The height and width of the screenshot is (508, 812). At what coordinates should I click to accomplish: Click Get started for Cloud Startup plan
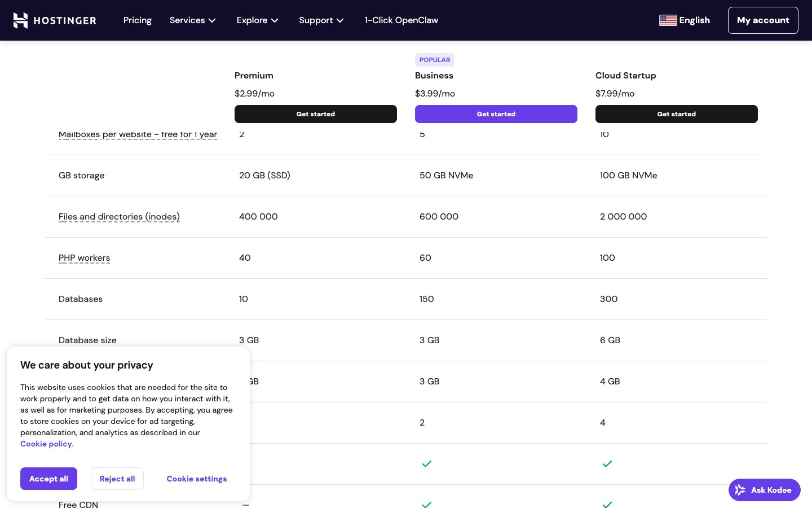[x=676, y=114]
